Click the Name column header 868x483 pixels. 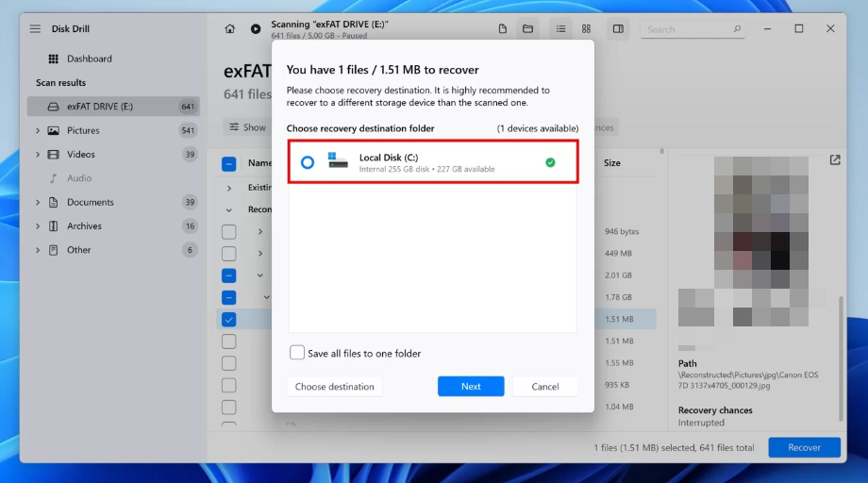[x=259, y=163]
